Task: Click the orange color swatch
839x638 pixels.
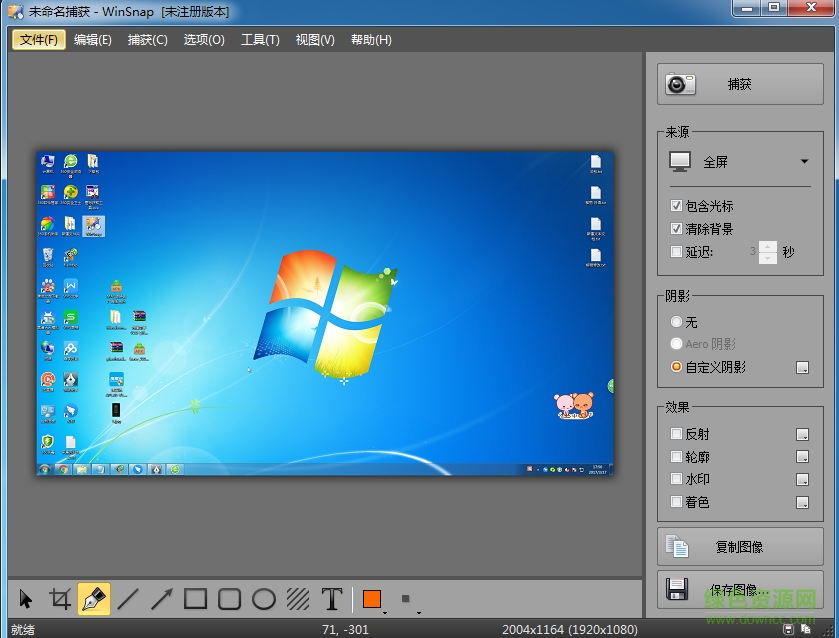Action: (x=372, y=599)
